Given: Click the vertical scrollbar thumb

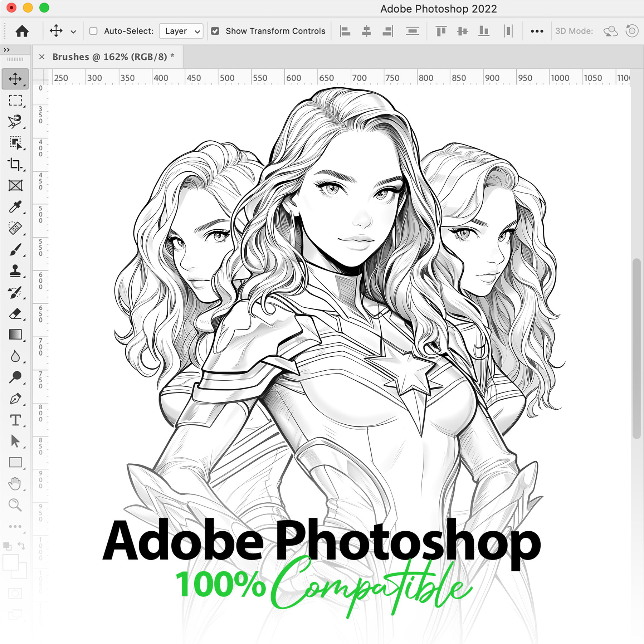Looking at the screenshot, I should point(636,348).
